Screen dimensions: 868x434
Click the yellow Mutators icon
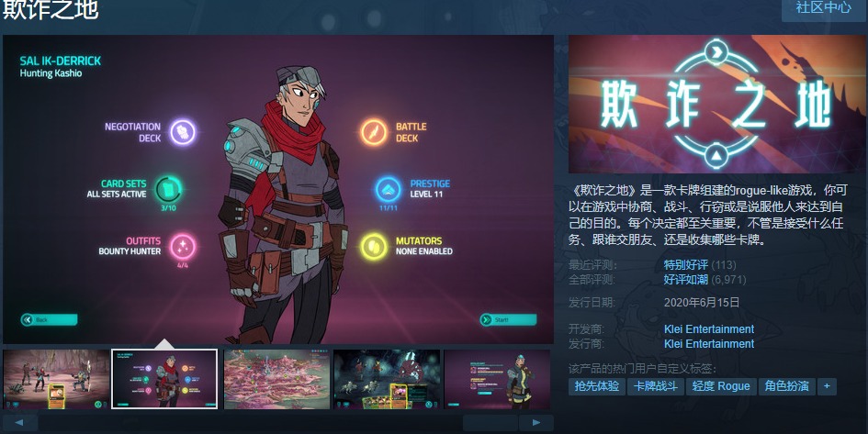coord(374,247)
